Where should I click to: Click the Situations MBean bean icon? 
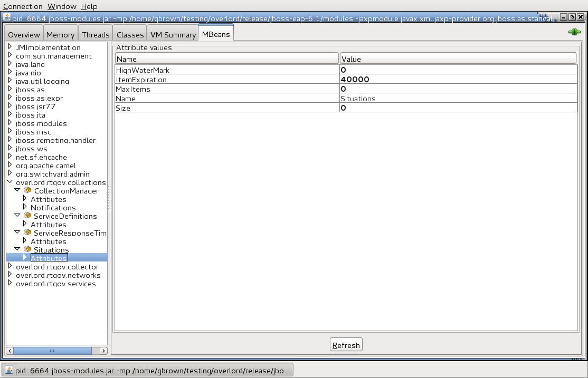click(27, 249)
